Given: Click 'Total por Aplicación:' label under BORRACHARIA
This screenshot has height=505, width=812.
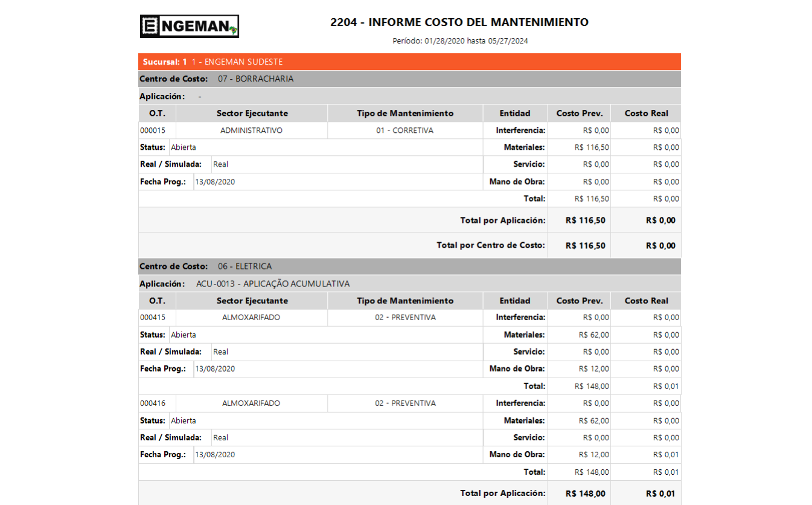Looking at the screenshot, I should 503,220.
